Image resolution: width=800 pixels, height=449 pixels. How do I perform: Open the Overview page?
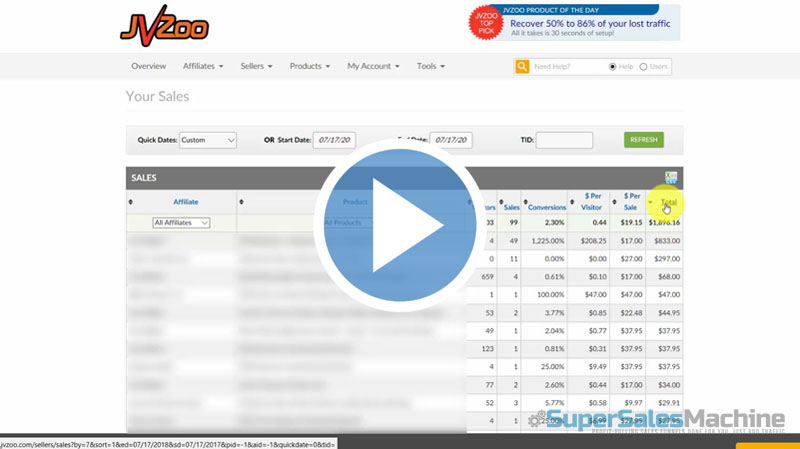pos(148,67)
